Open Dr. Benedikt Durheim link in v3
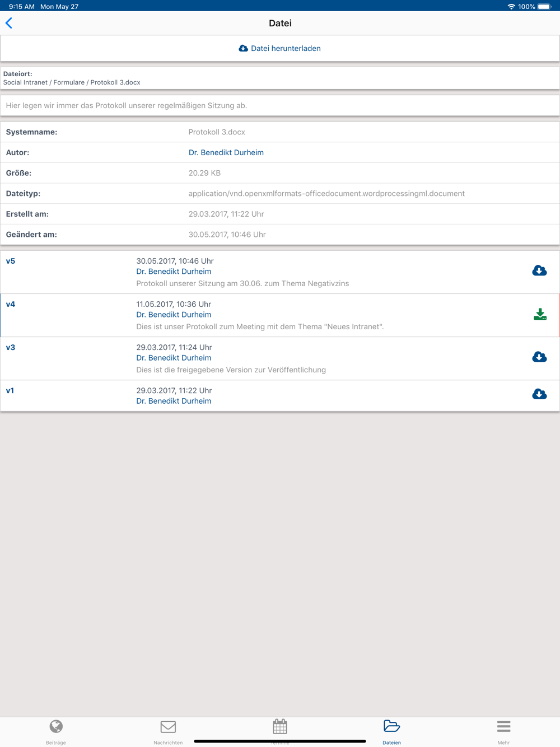The height and width of the screenshot is (747, 560). click(174, 358)
